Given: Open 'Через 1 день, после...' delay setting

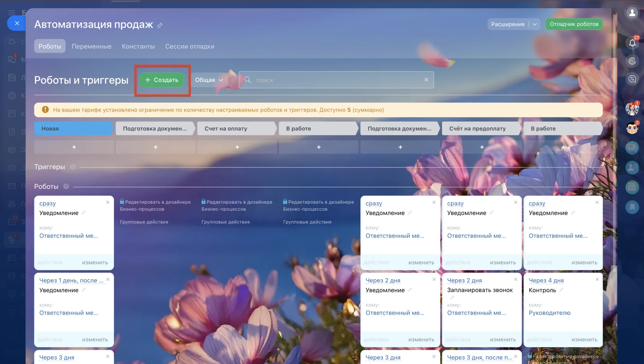Looking at the screenshot, I should pyautogui.click(x=71, y=280).
